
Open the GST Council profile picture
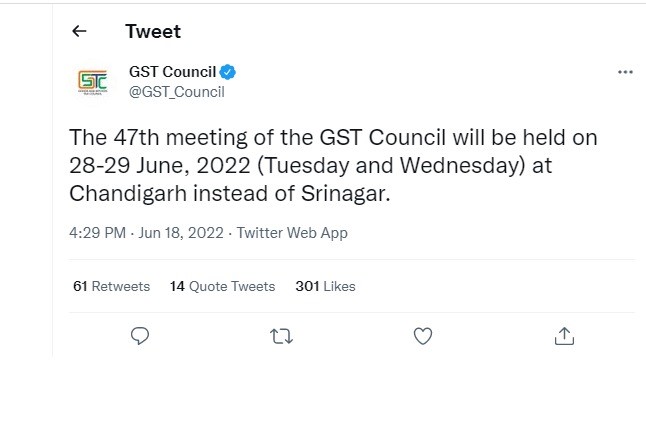pyautogui.click(x=92, y=81)
